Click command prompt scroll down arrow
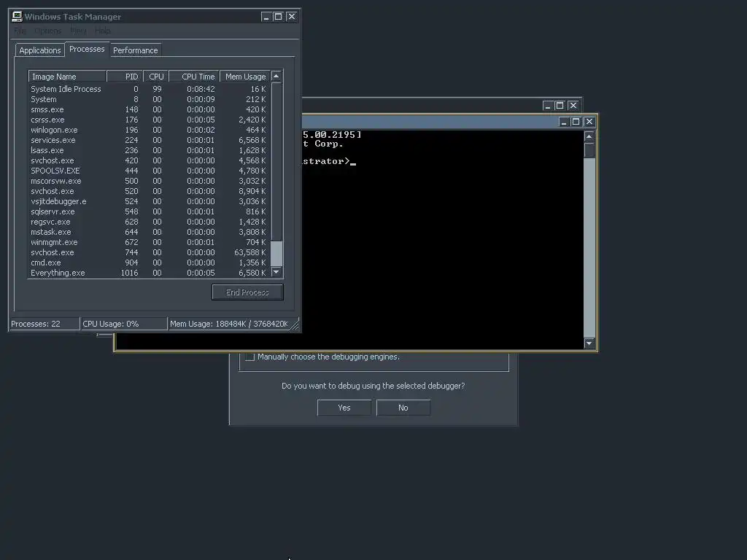 [589, 343]
